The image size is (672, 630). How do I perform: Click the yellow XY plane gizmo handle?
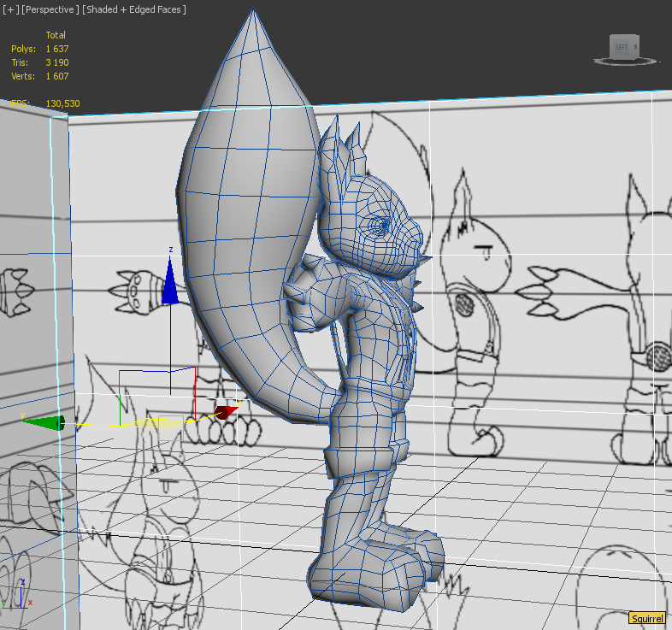pos(157,422)
